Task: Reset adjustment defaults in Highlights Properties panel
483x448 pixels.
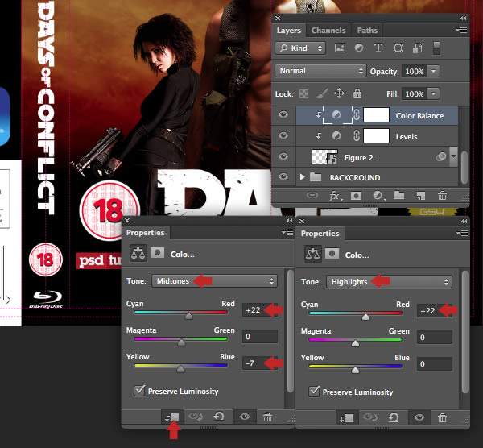Action: [x=394, y=417]
